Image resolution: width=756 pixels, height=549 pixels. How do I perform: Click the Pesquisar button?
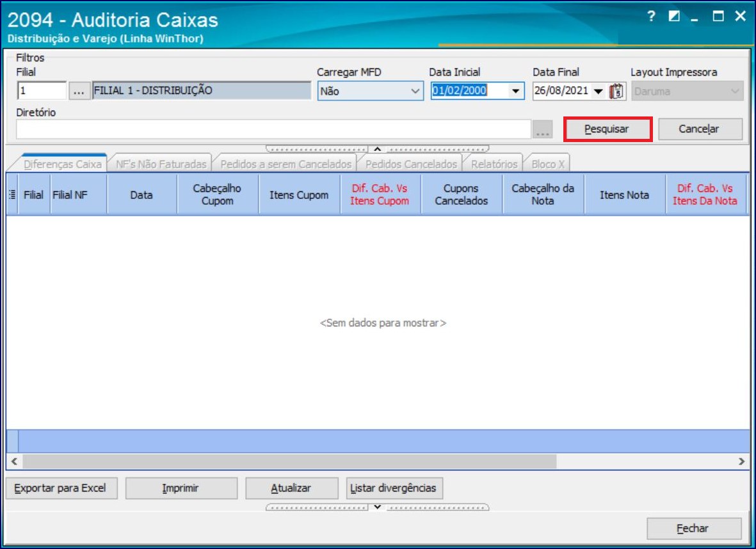click(x=607, y=129)
